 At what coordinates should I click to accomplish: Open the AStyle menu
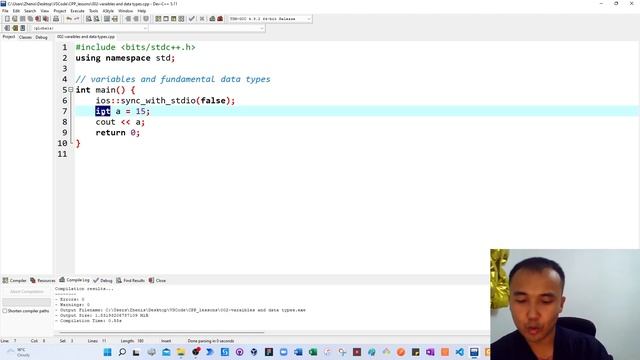click(x=108, y=11)
